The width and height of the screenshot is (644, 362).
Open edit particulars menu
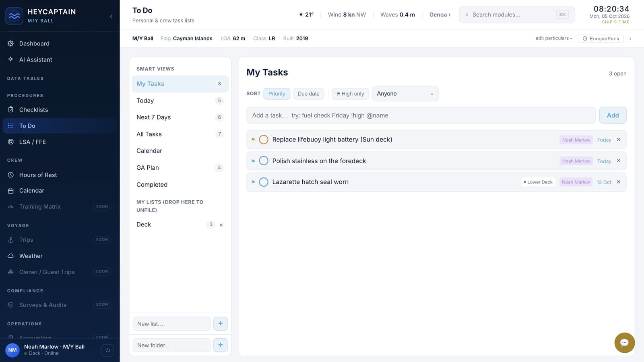pos(554,38)
